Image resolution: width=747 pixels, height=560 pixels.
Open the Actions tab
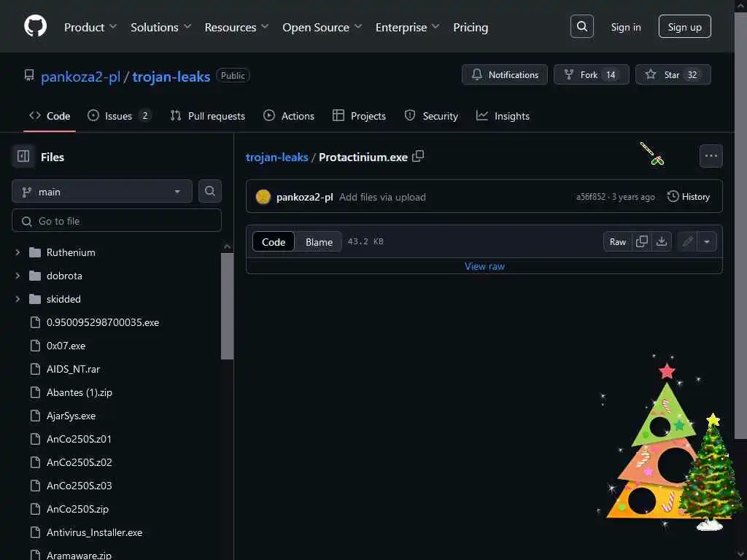pos(289,116)
